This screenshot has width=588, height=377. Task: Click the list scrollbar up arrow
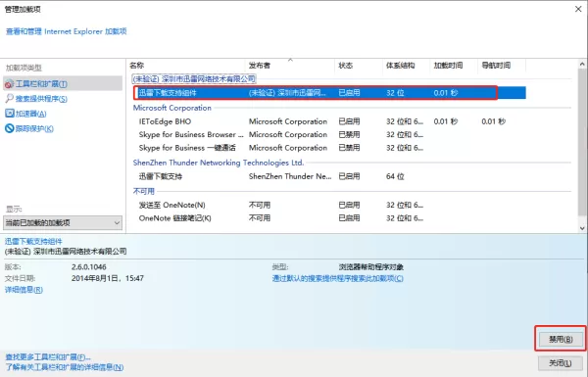[x=582, y=65]
